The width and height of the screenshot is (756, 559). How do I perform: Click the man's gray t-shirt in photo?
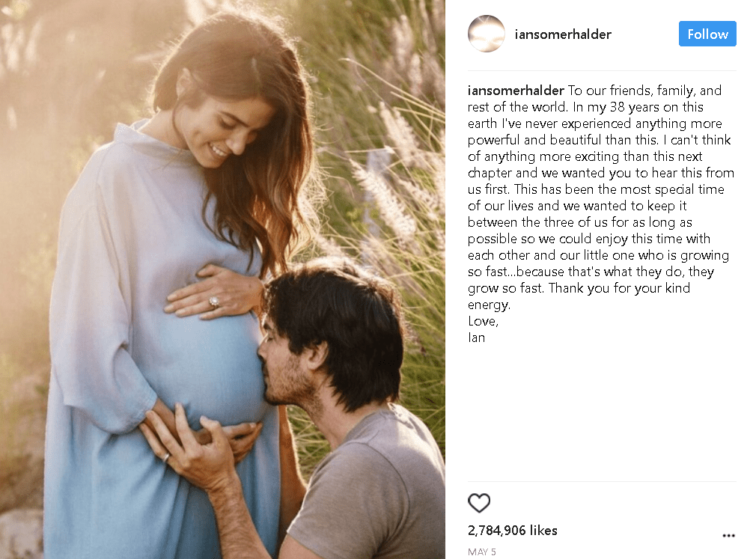click(371, 486)
